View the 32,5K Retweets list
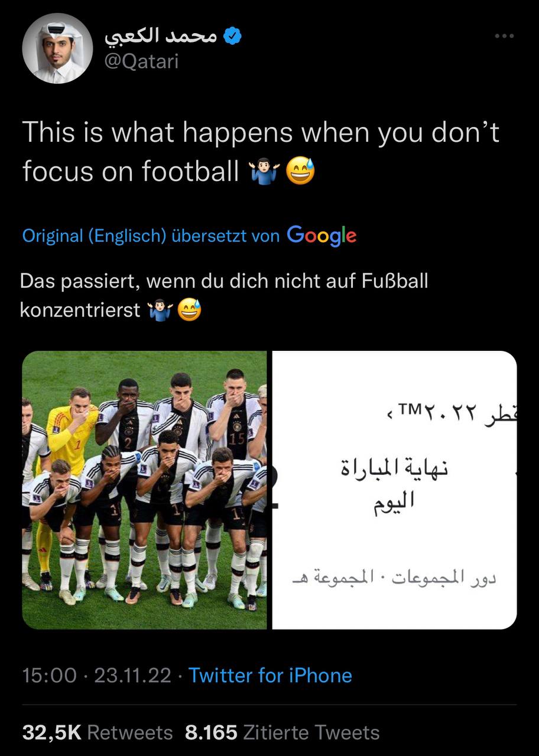The height and width of the screenshot is (756, 539). [x=98, y=732]
